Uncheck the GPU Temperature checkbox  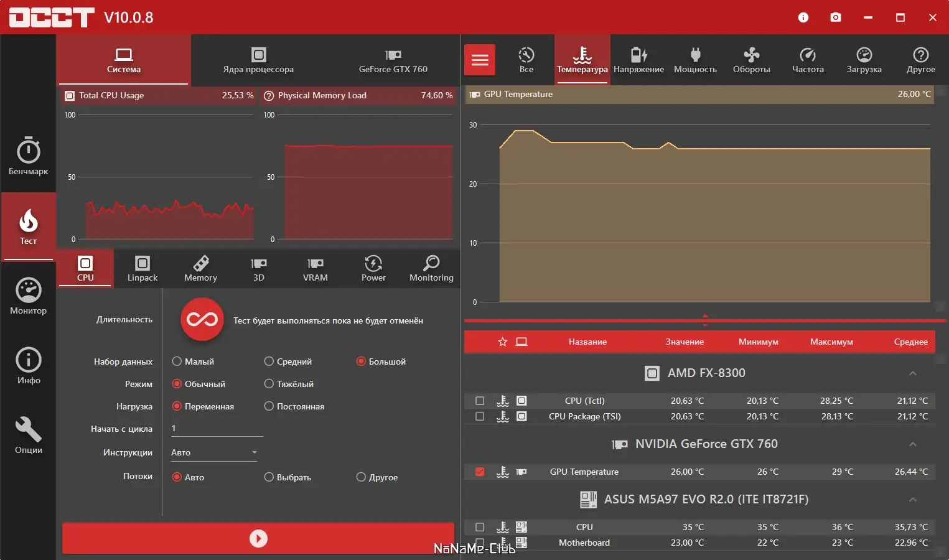480,472
